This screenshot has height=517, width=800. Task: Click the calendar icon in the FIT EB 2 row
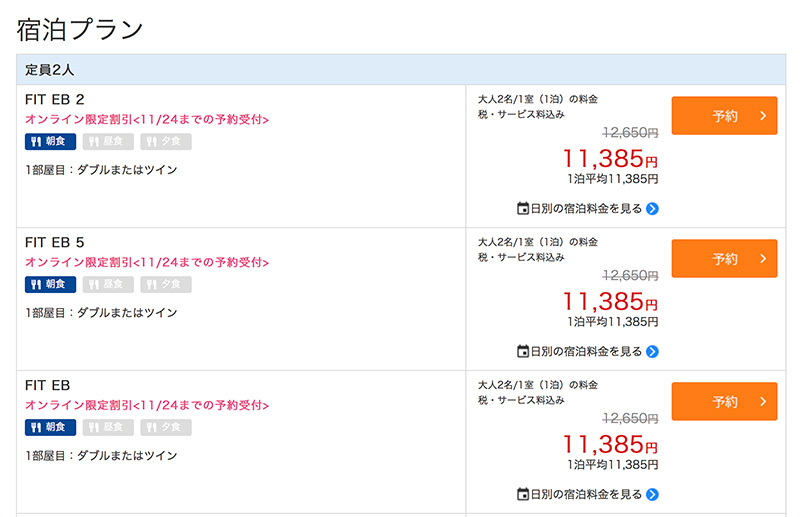click(x=522, y=209)
